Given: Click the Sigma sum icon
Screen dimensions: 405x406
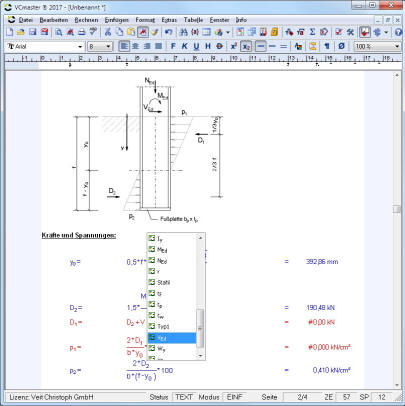Looking at the screenshot, I should (x=312, y=32).
